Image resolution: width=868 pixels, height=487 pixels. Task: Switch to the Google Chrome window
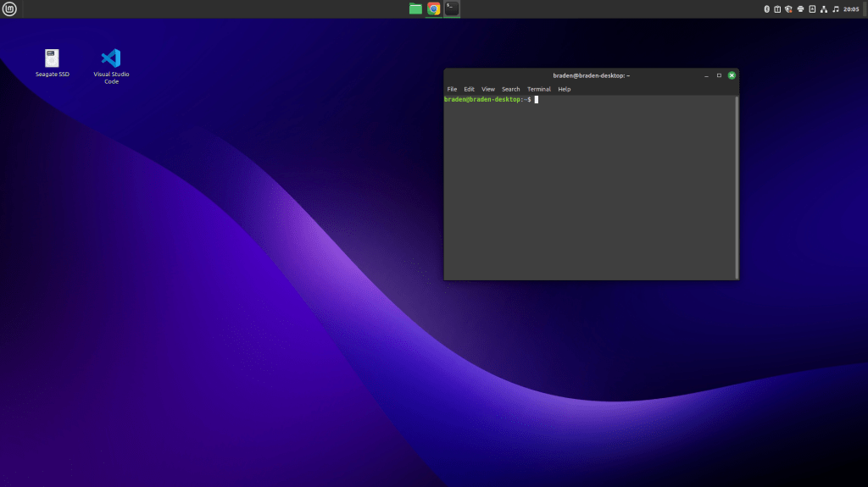434,9
